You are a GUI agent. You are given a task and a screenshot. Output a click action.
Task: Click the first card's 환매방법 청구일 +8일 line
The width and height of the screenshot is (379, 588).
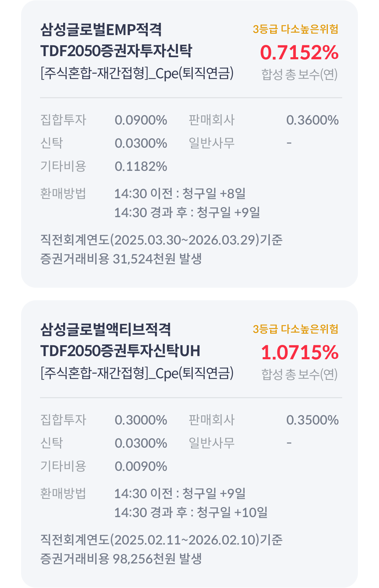pos(180,194)
